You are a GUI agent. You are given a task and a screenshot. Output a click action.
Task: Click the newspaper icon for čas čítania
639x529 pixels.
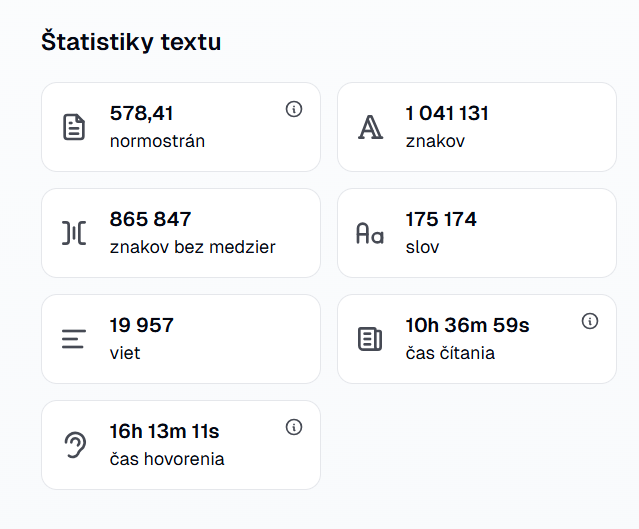point(370,339)
